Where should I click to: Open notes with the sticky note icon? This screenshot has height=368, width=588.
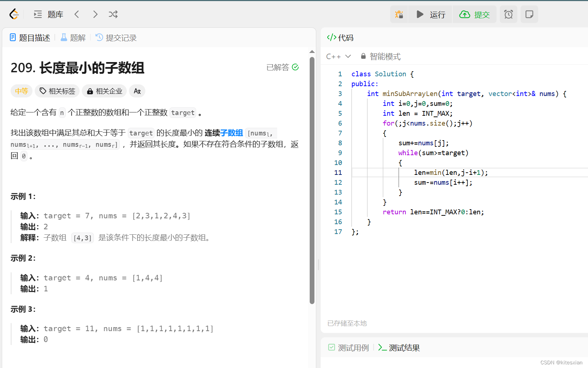point(529,14)
